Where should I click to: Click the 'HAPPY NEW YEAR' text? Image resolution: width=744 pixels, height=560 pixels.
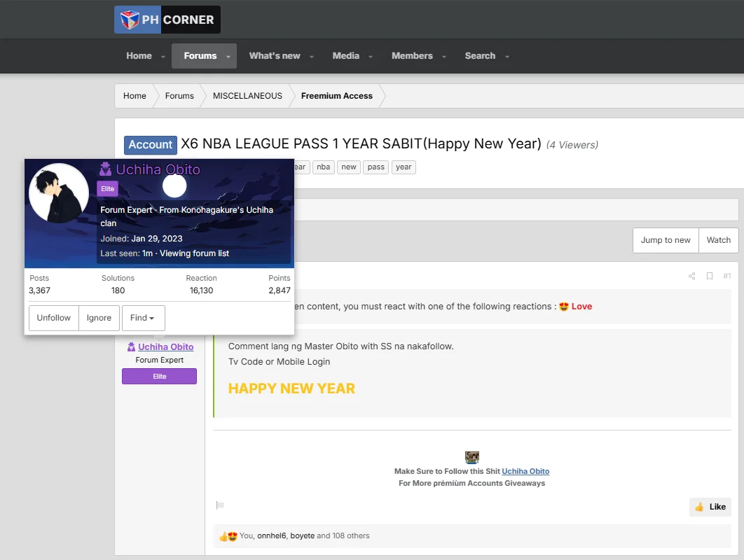(x=291, y=388)
